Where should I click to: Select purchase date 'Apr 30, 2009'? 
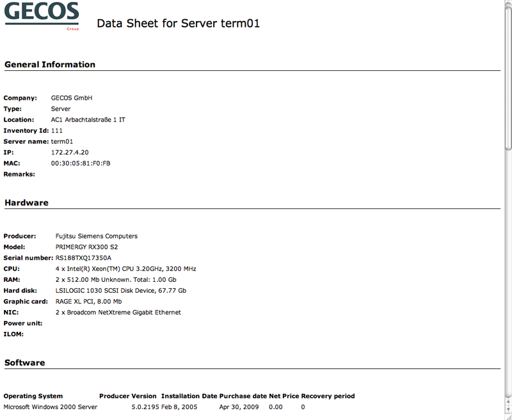tap(239, 407)
